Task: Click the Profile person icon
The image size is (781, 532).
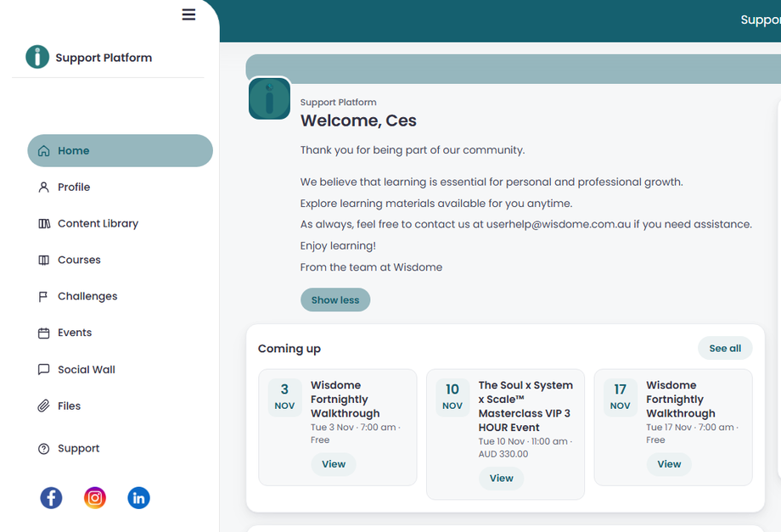Action: [x=44, y=188]
